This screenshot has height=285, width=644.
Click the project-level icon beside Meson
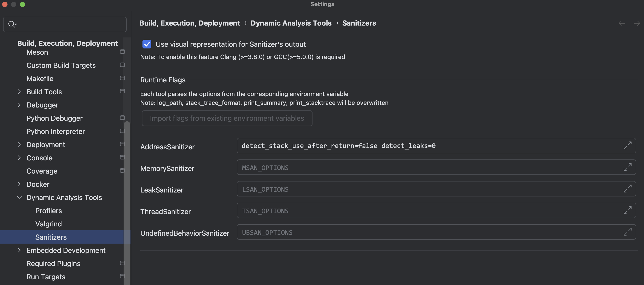pyautogui.click(x=122, y=52)
